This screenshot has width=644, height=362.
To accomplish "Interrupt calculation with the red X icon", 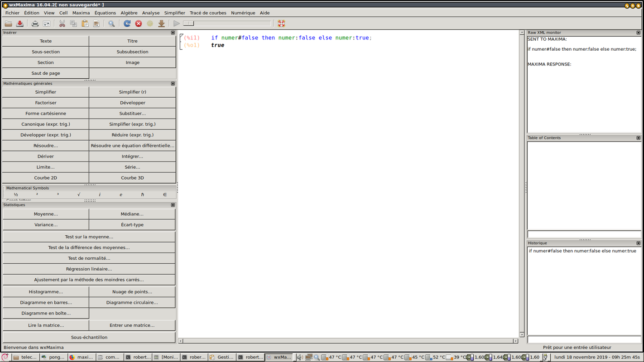I will [x=139, y=24].
